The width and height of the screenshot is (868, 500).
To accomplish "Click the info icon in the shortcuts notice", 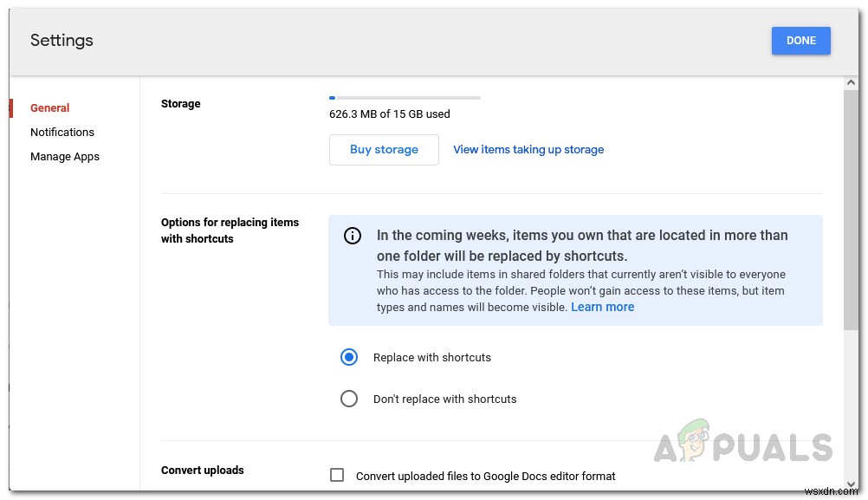I will tap(353, 236).
